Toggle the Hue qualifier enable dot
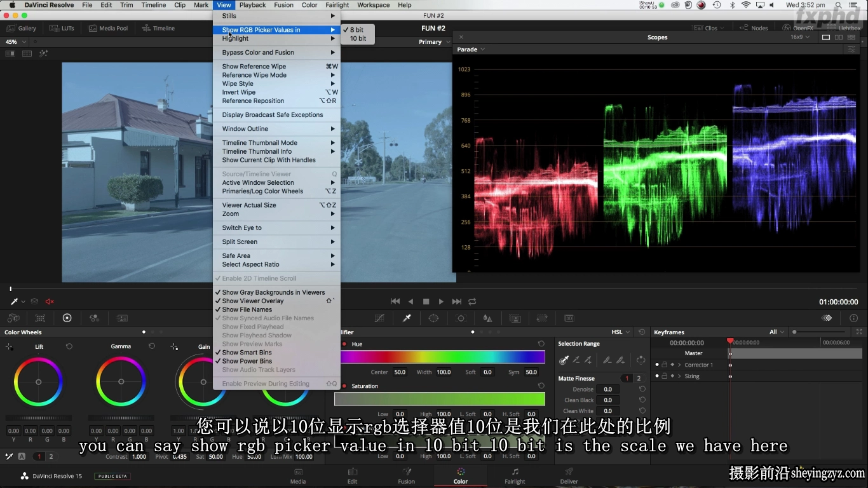Viewport: 868px width, 488px height. point(344,344)
